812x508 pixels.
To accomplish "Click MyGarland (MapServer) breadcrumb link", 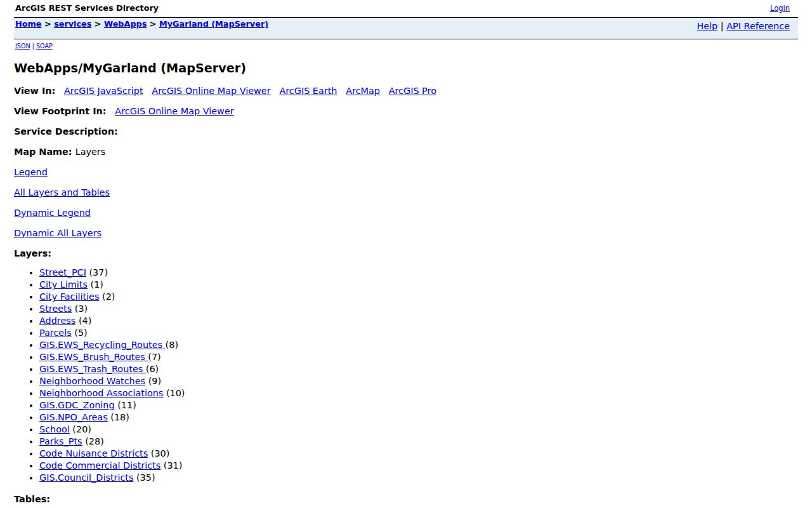I will click(214, 24).
